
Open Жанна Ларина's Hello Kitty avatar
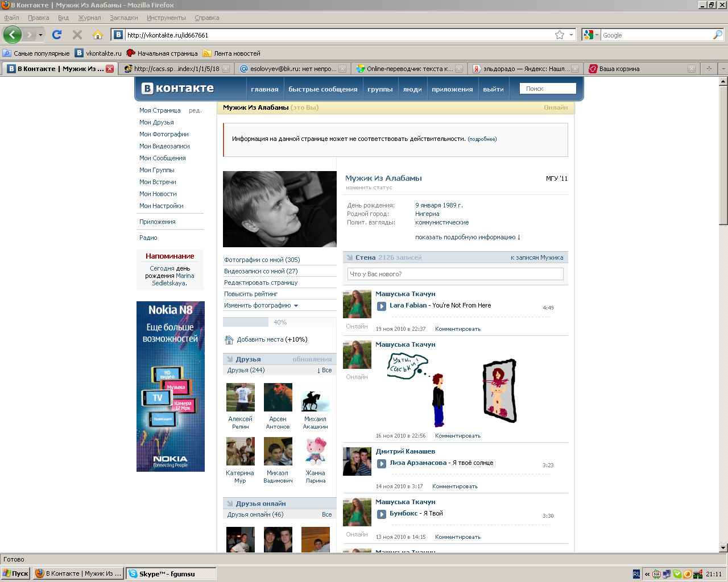[x=316, y=451]
